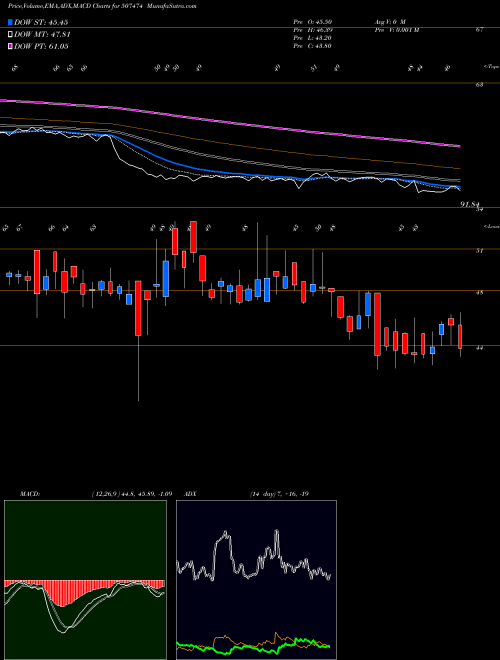The image size is (500, 660).
Task: Click the 51 price axis label
Action: (479, 251)
